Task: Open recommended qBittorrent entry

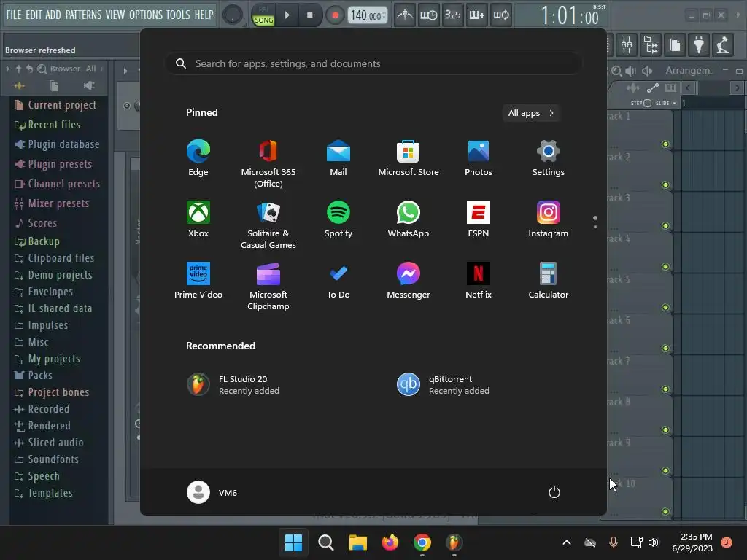Action: click(443, 385)
